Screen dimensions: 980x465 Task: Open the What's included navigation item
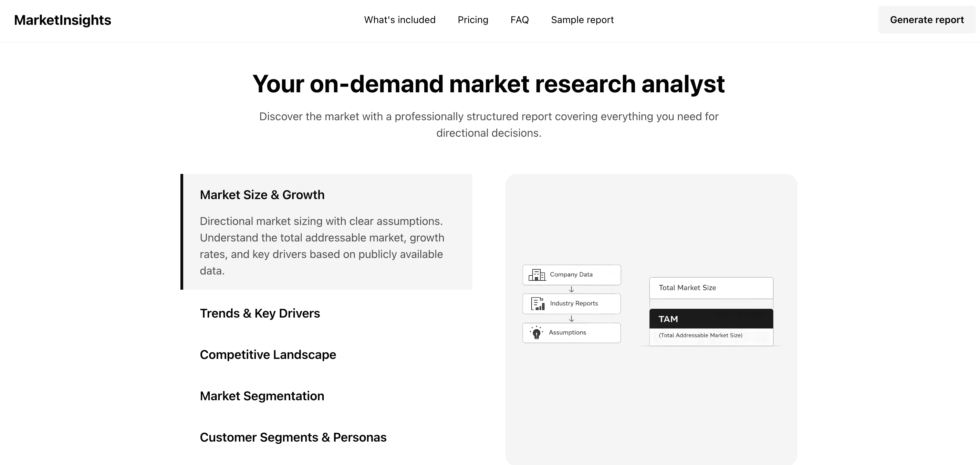click(400, 19)
